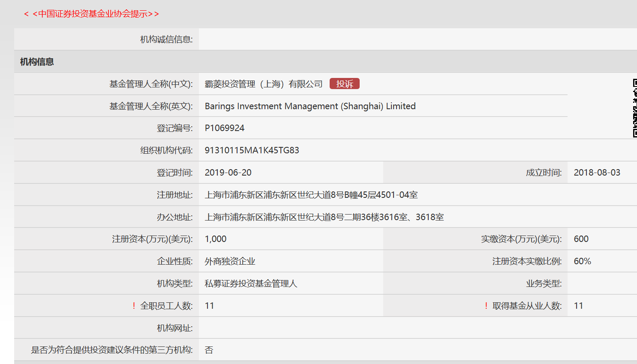Open the 中国证券投资基金业协会提示 notice link

coord(91,14)
